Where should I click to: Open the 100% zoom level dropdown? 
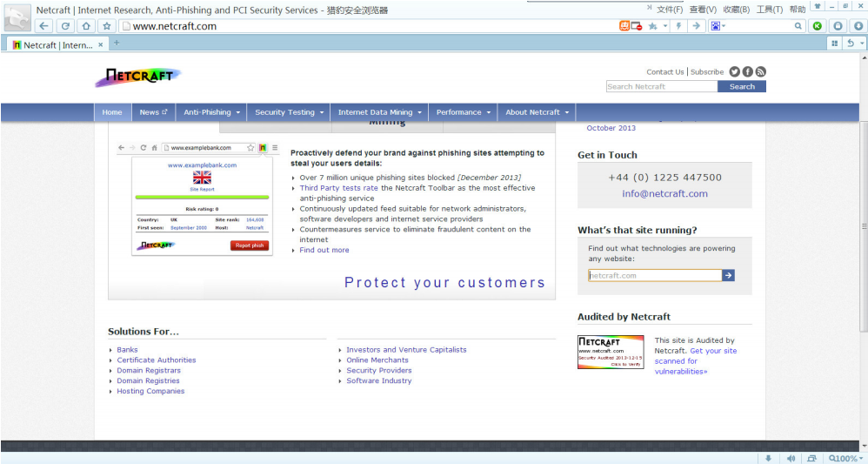845,459
